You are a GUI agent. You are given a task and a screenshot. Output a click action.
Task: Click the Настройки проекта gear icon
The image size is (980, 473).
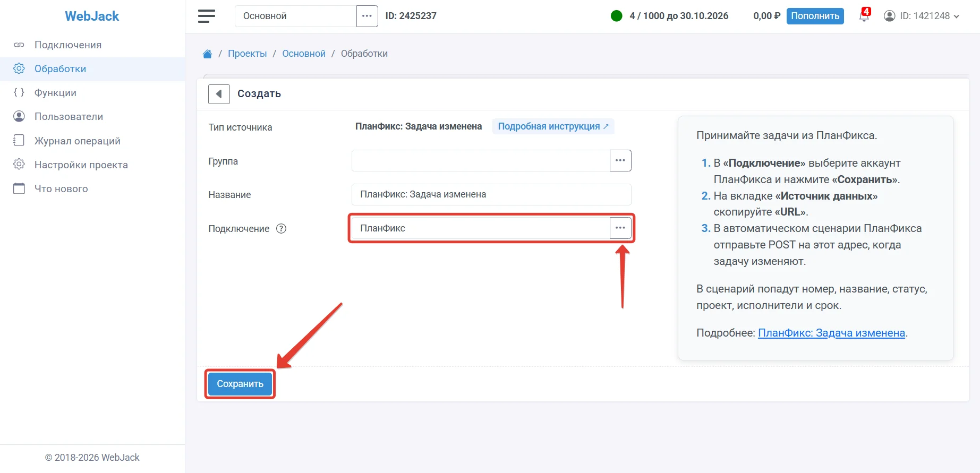click(19, 165)
